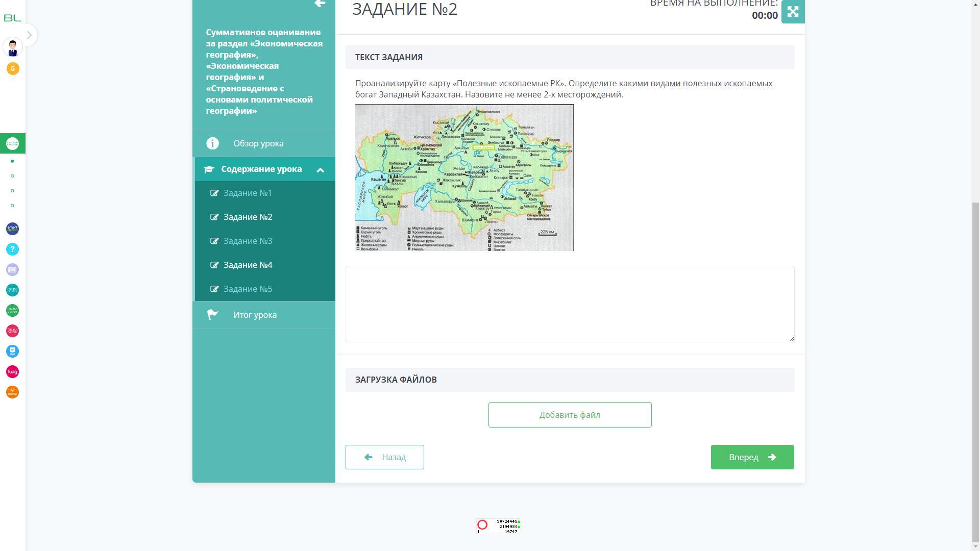The height and width of the screenshot is (551, 980).
Task: Open Итог урока menu item
Action: 255,315
